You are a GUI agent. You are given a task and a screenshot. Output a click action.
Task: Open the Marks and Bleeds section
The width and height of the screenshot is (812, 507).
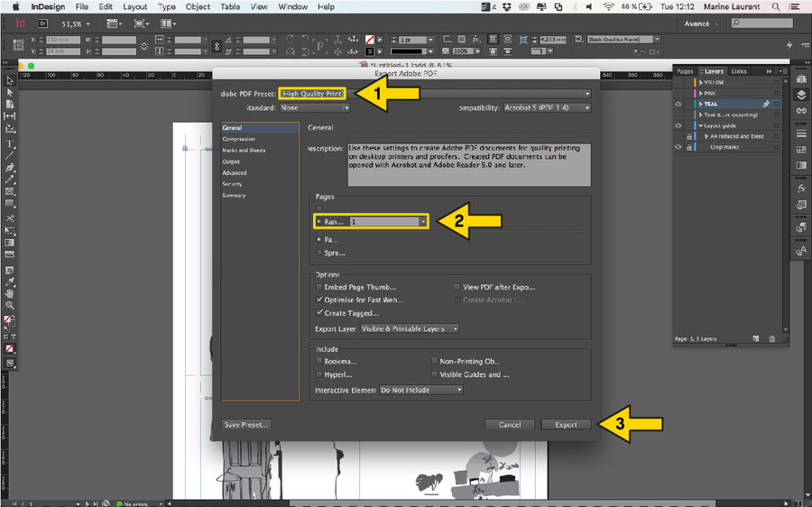point(244,150)
